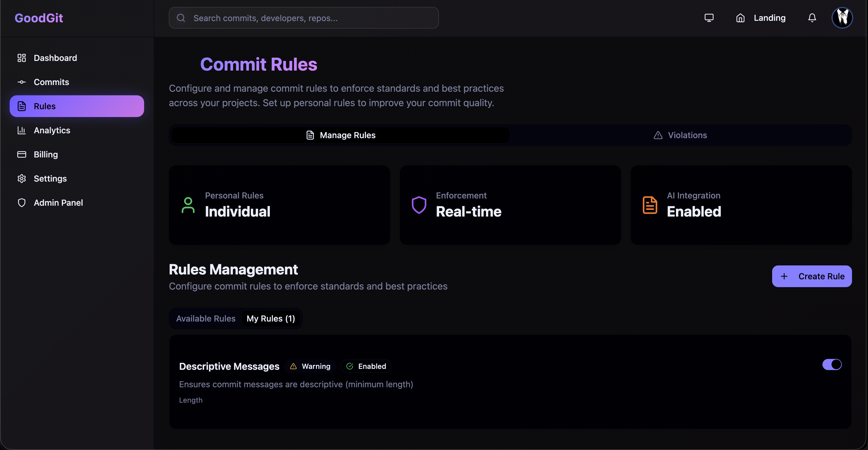This screenshot has height=450, width=868.
Task: Click the Settings gear icon
Action: [22, 178]
